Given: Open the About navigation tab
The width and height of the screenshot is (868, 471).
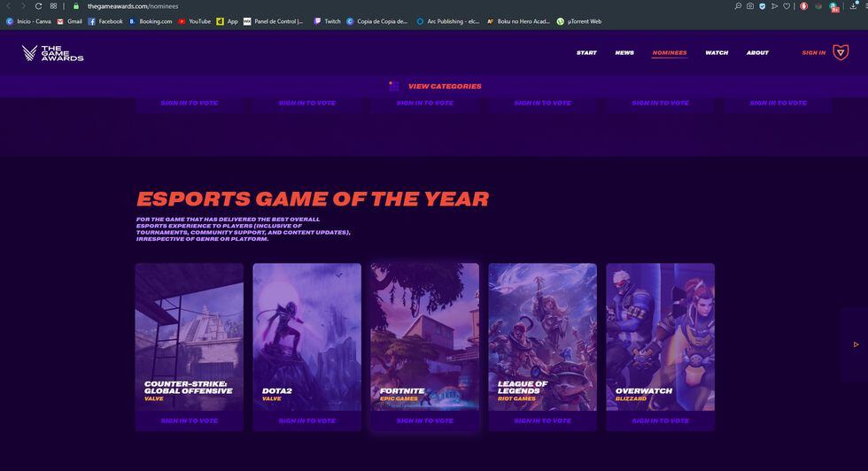Looking at the screenshot, I should (x=757, y=52).
